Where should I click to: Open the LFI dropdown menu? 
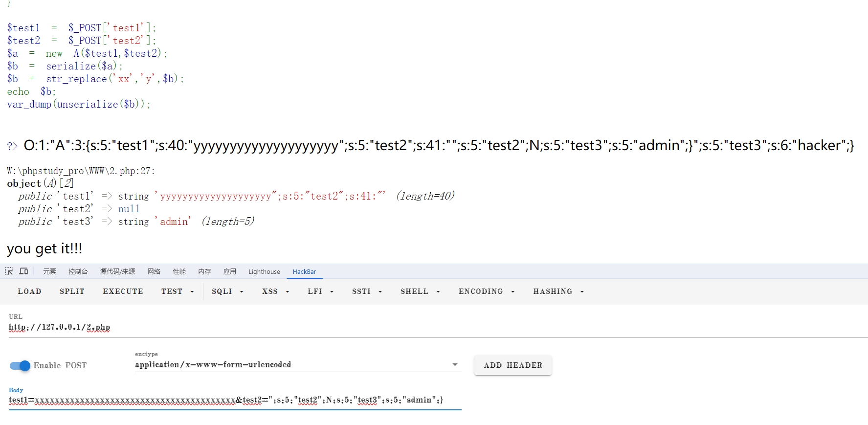tap(320, 291)
